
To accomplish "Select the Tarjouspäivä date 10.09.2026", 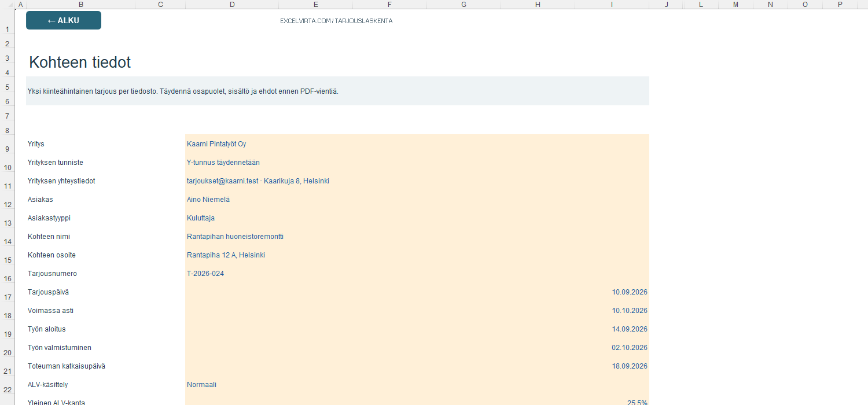I will pos(630,292).
